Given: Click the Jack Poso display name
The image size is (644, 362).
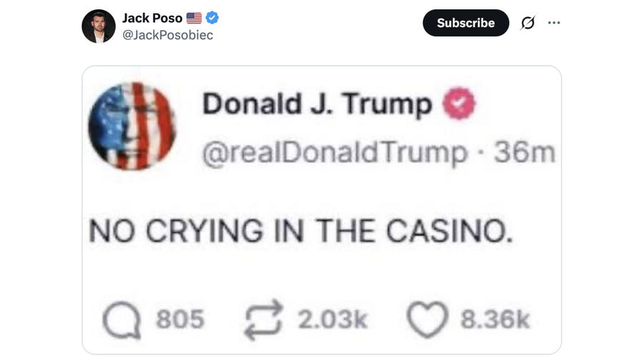Looking at the screenshot, I should coord(152,18).
